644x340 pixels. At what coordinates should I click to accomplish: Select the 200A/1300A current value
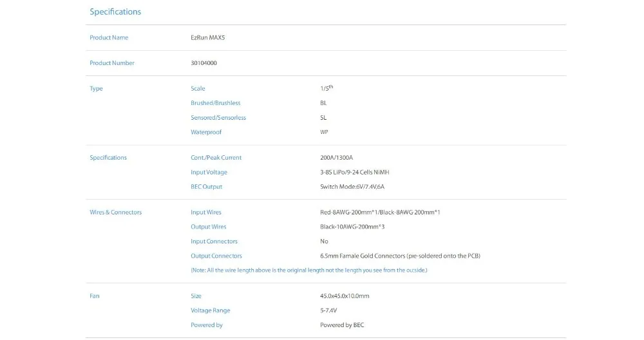tap(336, 158)
